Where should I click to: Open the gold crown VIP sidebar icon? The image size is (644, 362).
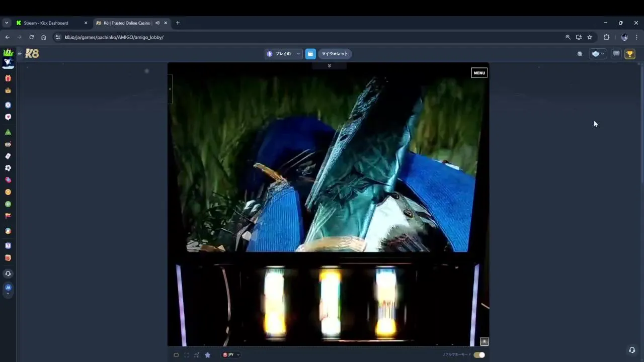pyautogui.click(x=8, y=90)
